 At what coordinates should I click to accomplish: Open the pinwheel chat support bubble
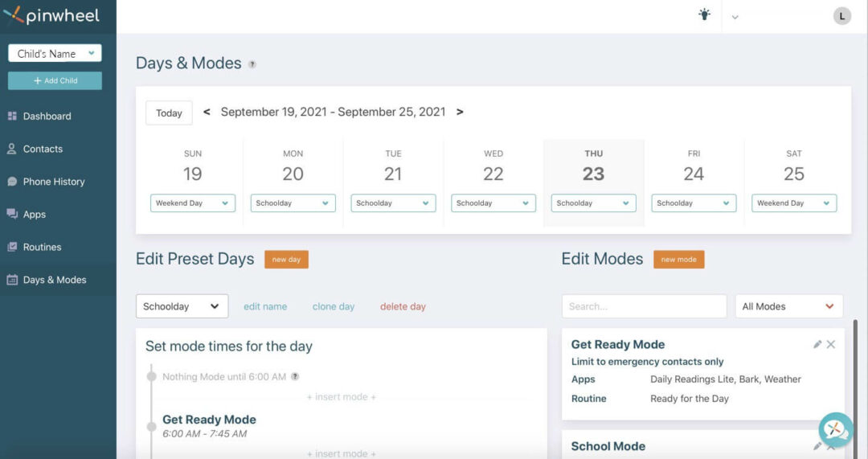pos(835,429)
